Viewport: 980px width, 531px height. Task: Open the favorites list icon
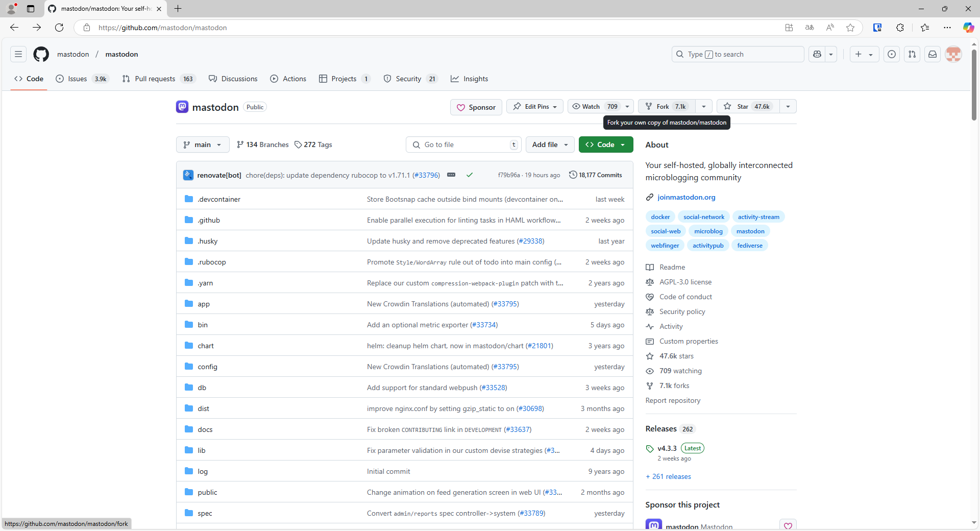tap(925, 28)
